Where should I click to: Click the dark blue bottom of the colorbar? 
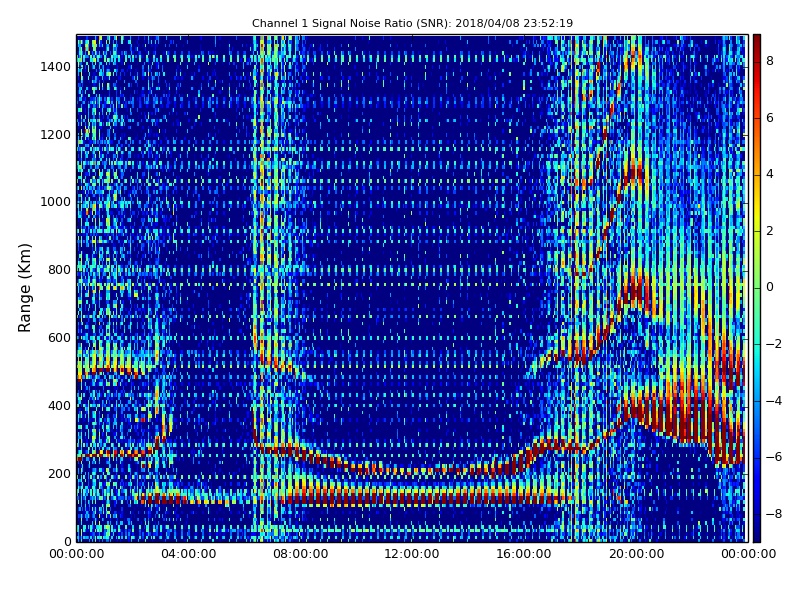(x=757, y=531)
